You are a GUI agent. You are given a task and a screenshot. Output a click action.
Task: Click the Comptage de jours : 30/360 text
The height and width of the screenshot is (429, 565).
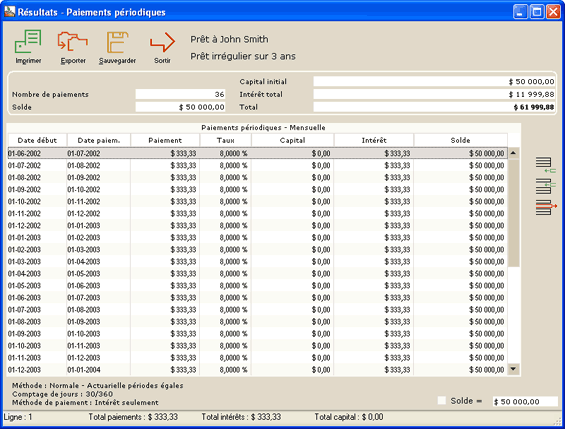pyautogui.click(x=62, y=394)
